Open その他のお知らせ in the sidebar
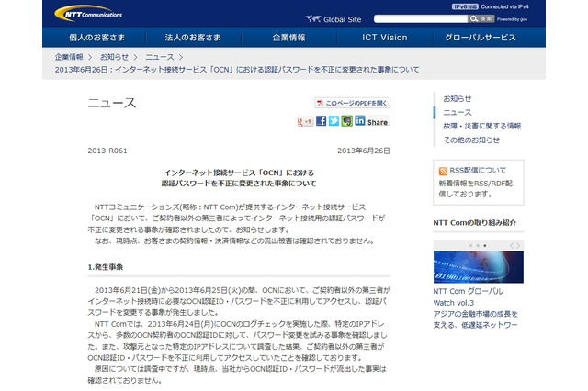The height and width of the screenshot is (391, 588). coord(472,140)
